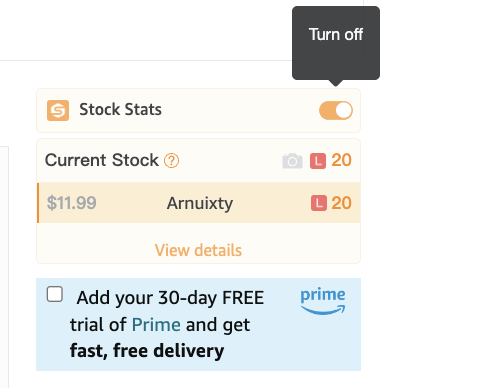Click the 'fast, free delivery' bold text
The width and height of the screenshot is (478, 388).
(147, 351)
